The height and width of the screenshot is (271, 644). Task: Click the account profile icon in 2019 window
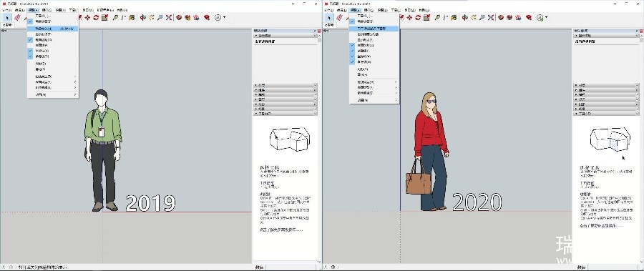(218, 18)
